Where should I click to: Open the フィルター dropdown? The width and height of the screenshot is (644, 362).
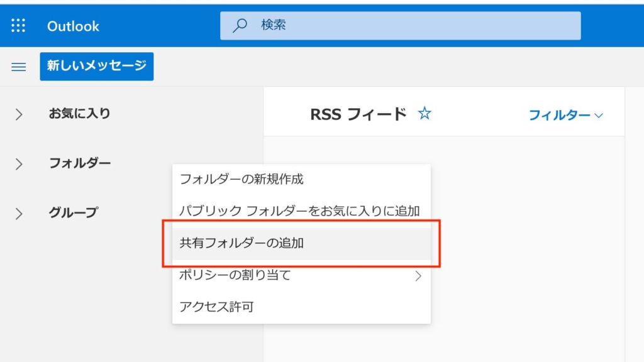[x=565, y=115]
